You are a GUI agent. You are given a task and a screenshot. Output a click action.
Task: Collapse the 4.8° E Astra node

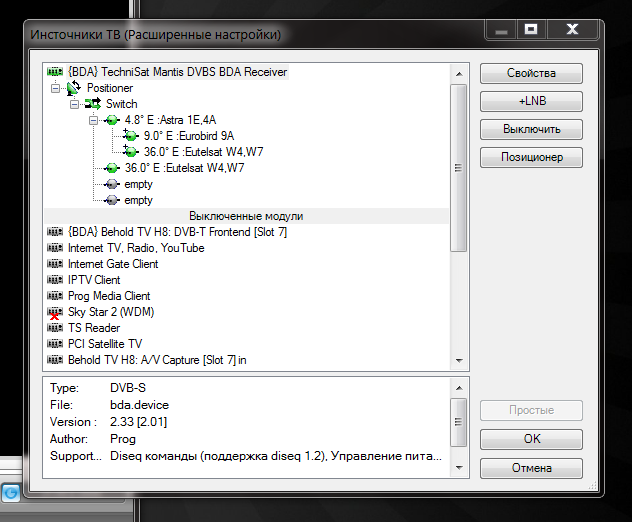tap(93, 120)
